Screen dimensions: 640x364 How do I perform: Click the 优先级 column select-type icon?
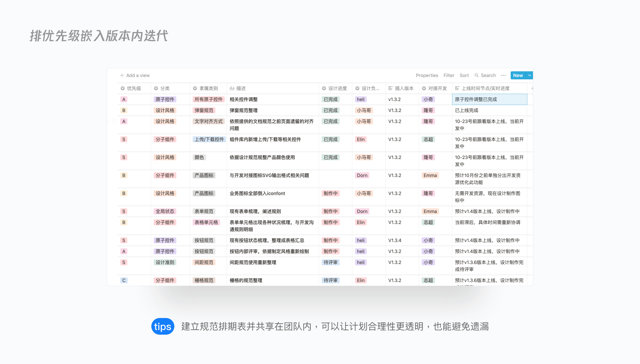[x=123, y=88]
